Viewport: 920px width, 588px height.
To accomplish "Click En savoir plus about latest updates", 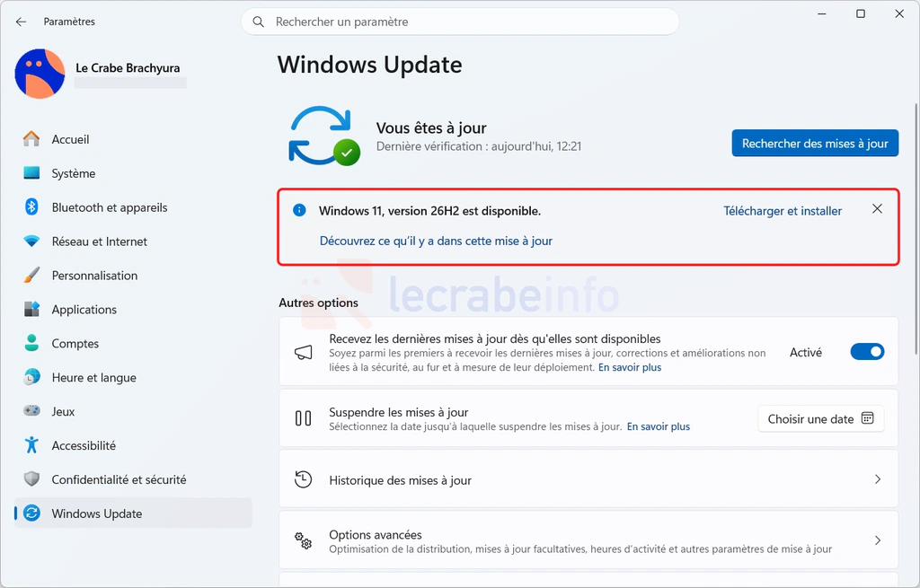I will pyautogui.click(x=630, y=367).
